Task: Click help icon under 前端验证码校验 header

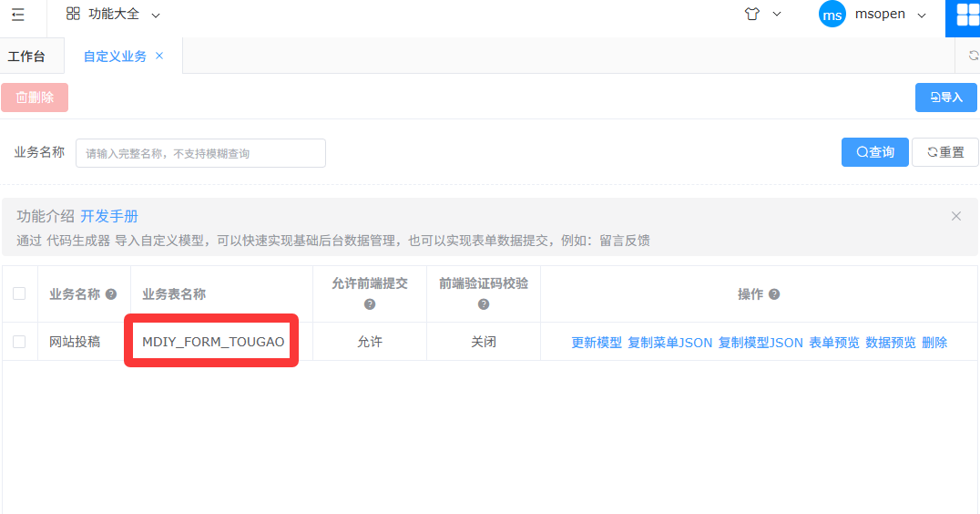Action: [484, 304]
